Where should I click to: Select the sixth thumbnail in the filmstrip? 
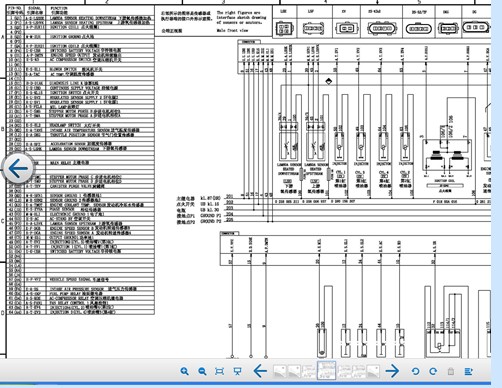click(x=359, y=371)
